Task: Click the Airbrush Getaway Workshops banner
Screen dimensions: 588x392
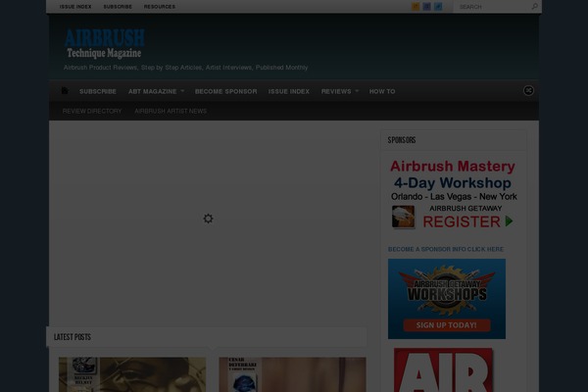Action: (x=447, y=299)
